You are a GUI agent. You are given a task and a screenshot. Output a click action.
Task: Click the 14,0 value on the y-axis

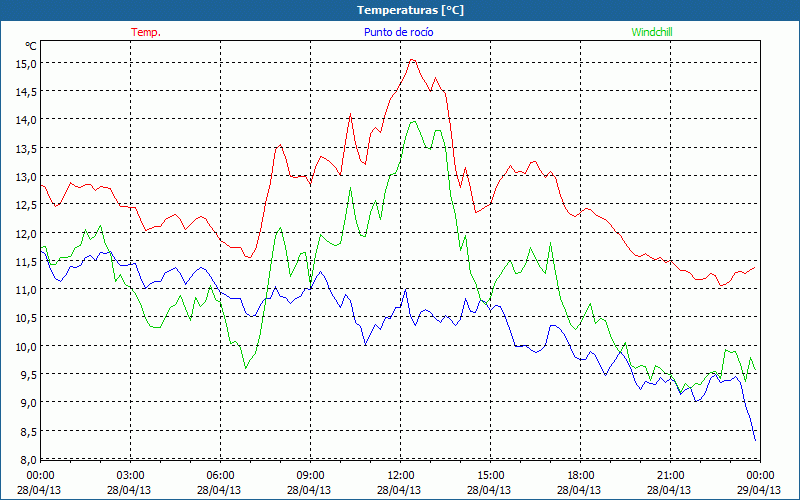pyautogui.click(x=27, y=120)
